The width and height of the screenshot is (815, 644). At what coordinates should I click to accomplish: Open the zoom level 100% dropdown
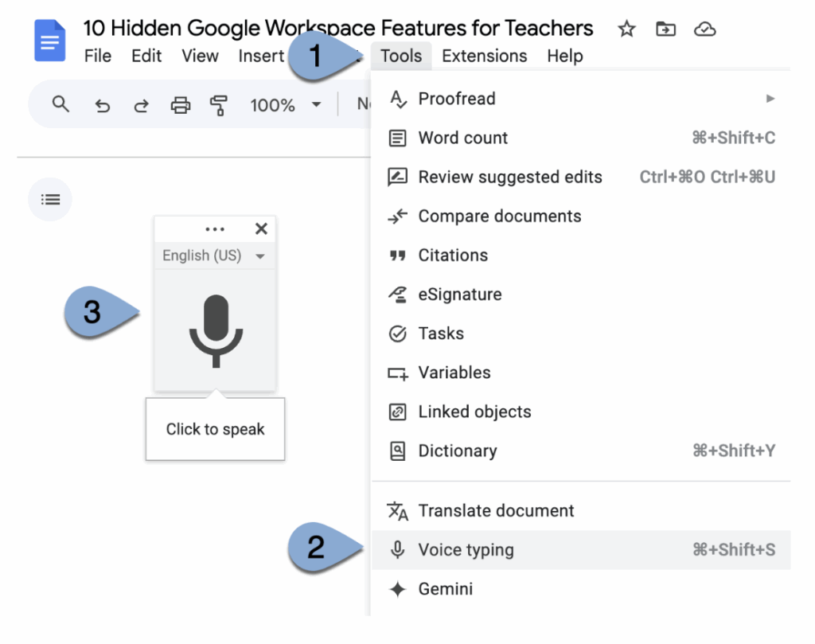[x=285, y=105]
